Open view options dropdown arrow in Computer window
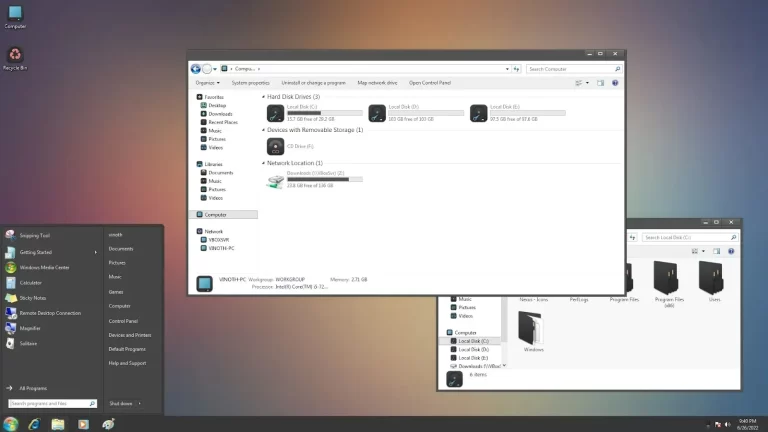This screenshot has width=768, height=432. [587, 83]
